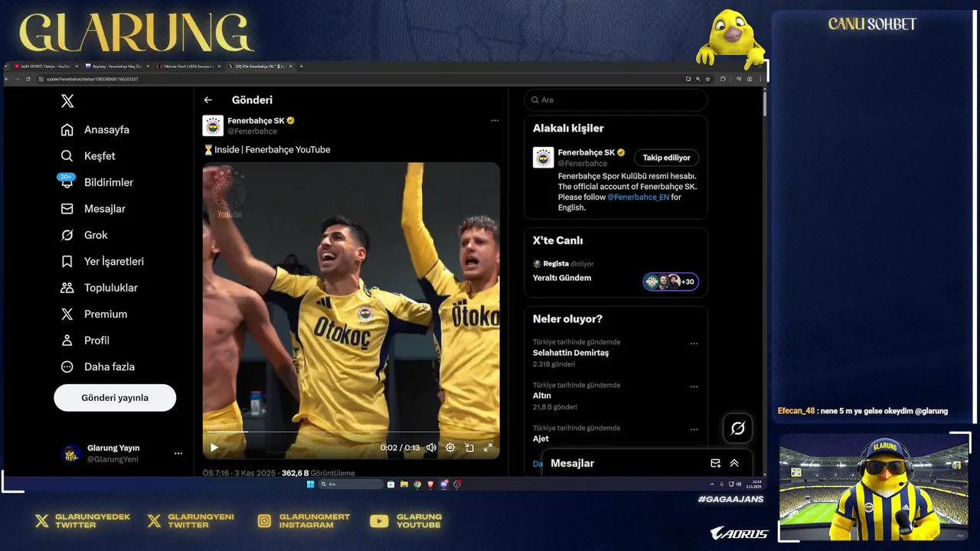
Task: Open Bildirimler notifications
Action: pyautogui.click(x=97, y=182)
